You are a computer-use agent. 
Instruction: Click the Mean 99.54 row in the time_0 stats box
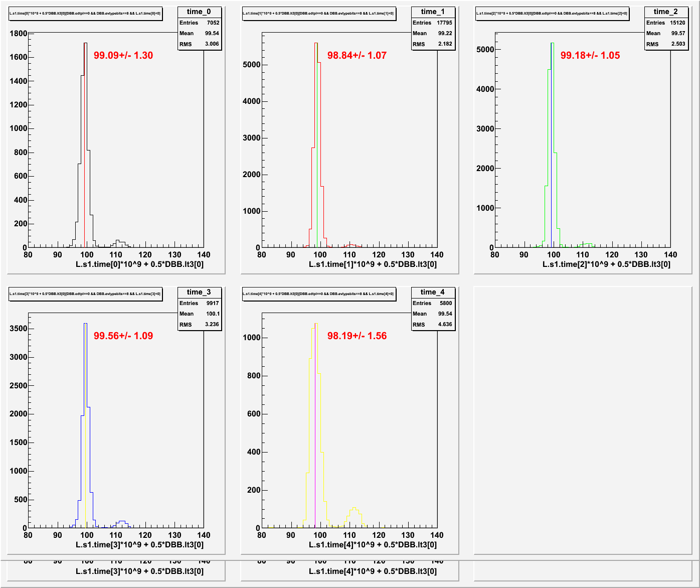(x=199, y=33)
